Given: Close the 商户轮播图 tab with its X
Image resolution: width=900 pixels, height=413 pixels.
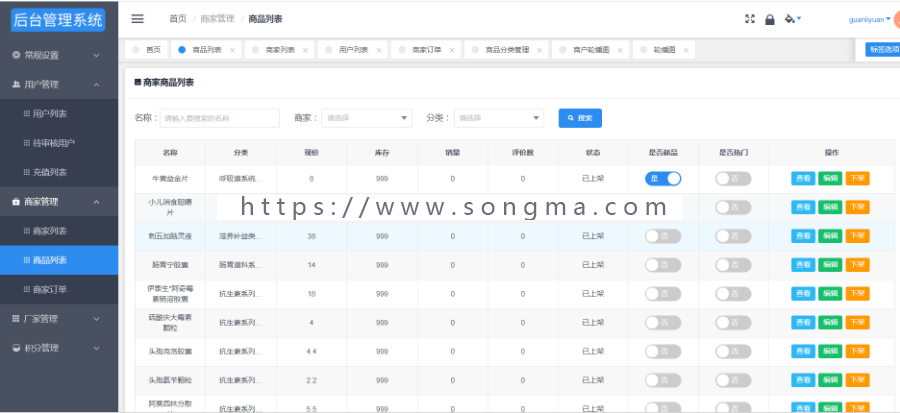Looking at the screenshot, I should tap(620, 50).
